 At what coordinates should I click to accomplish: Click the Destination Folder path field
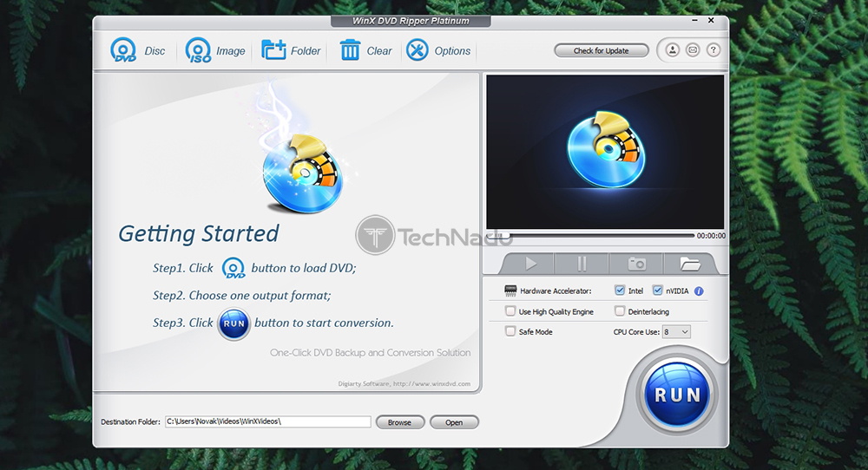coord(268,421)
